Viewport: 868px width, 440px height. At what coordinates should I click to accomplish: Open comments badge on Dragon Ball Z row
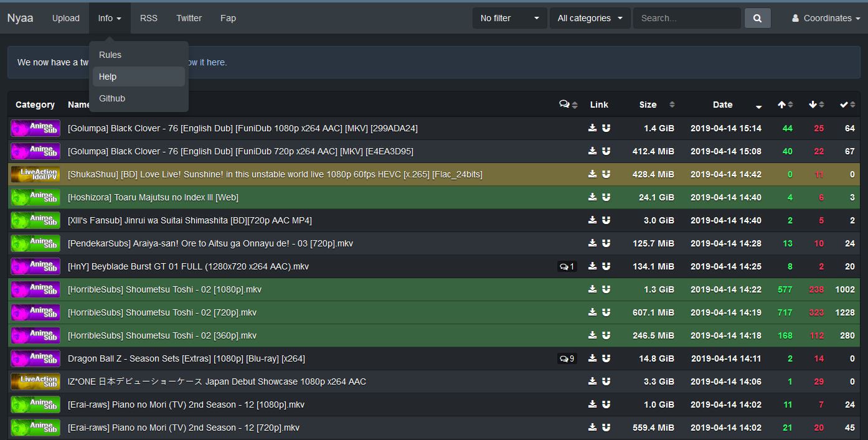click(x=567, y=358)
